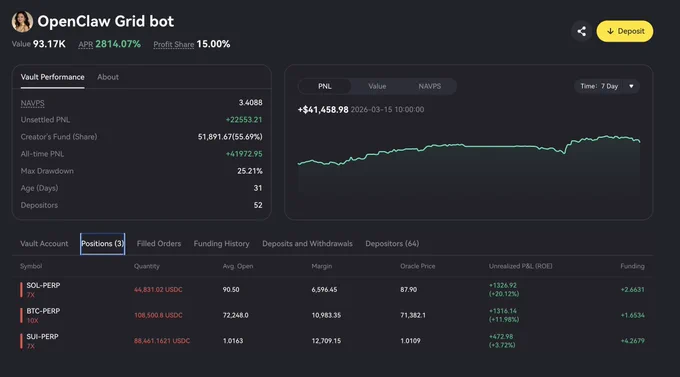Screen dimensions: 680x377
Task: Open the Funding History tab
Action: [x=222, y=244]
